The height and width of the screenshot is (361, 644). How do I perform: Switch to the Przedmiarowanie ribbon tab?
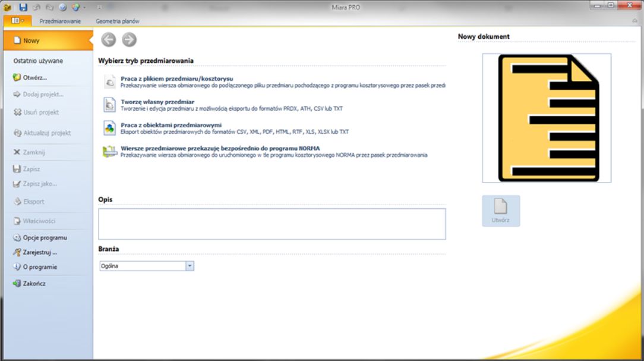tap(60, 21)
